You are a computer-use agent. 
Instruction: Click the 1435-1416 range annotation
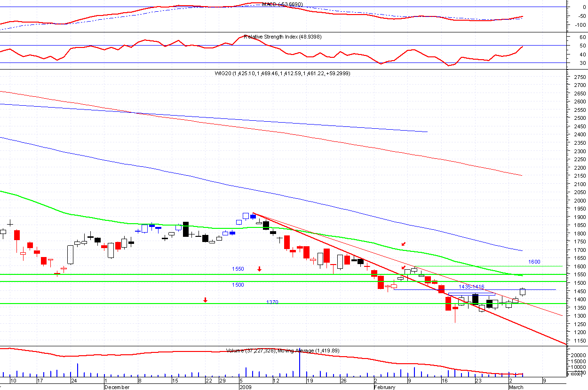[x=471, y=287]
